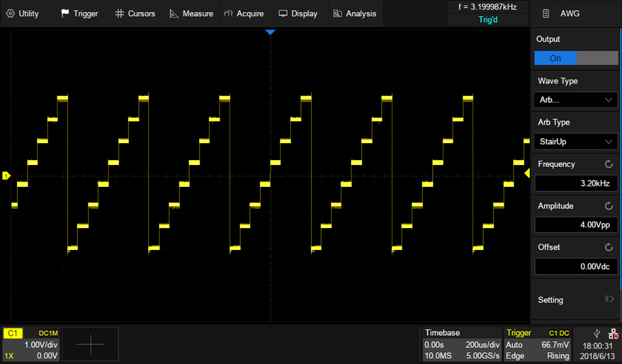Open the Cursors menu

(136, 13)
